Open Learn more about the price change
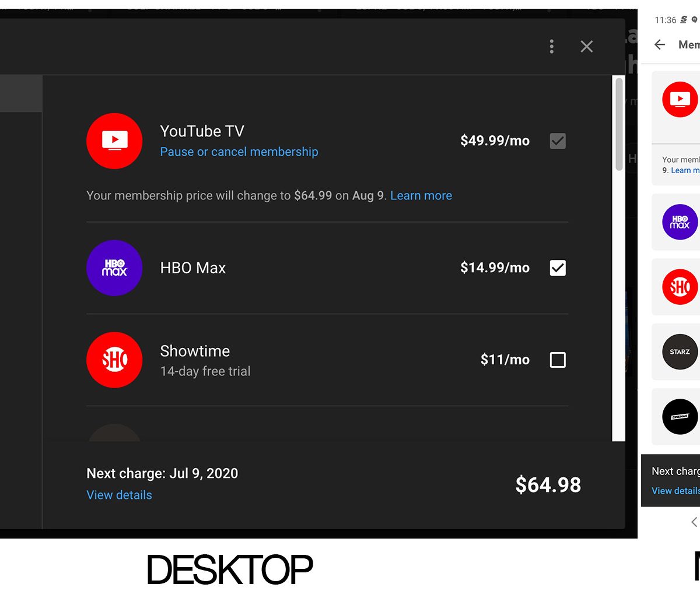Screen dimensions: 700x612 pos(421,195)
